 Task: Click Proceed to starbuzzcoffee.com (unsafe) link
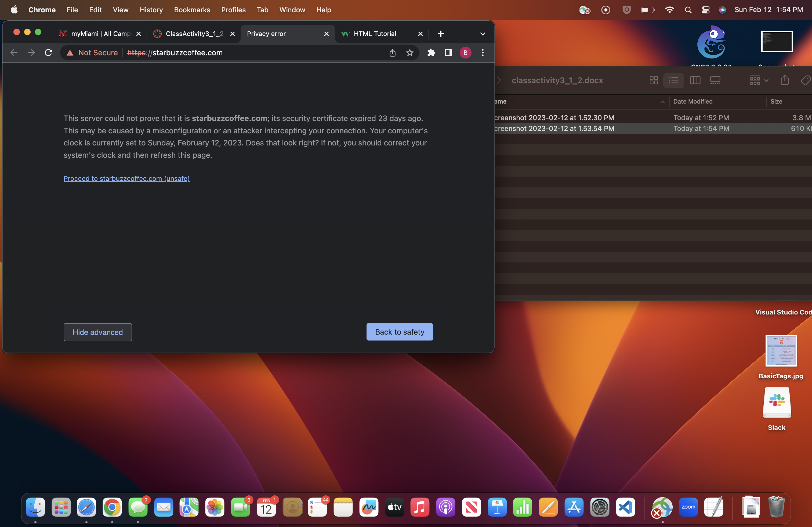(x=126, y=178)
